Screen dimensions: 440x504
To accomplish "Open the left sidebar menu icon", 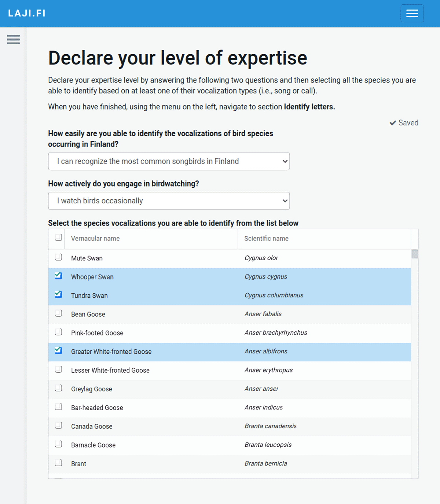I will [x=14, y=40].
